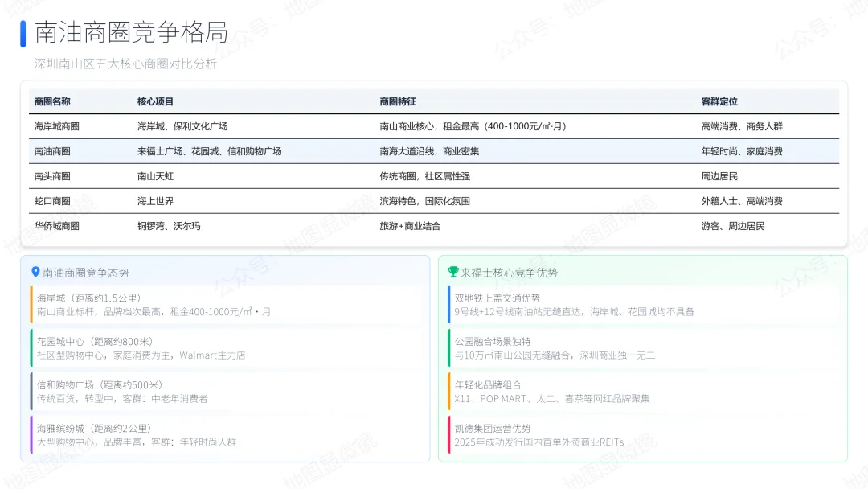Click the line listing X11、POP MART、太二

pyautogui.click(x=552, y=399)
